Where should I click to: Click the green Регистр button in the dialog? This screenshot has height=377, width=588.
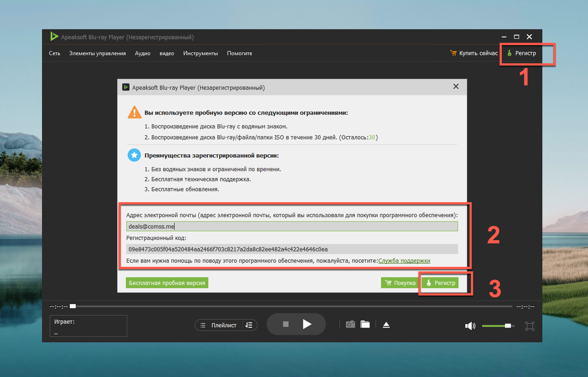tap(441, 283)
